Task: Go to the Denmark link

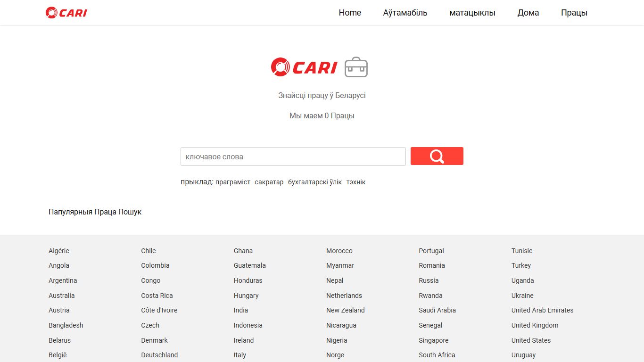Action: tap(155, 340)
